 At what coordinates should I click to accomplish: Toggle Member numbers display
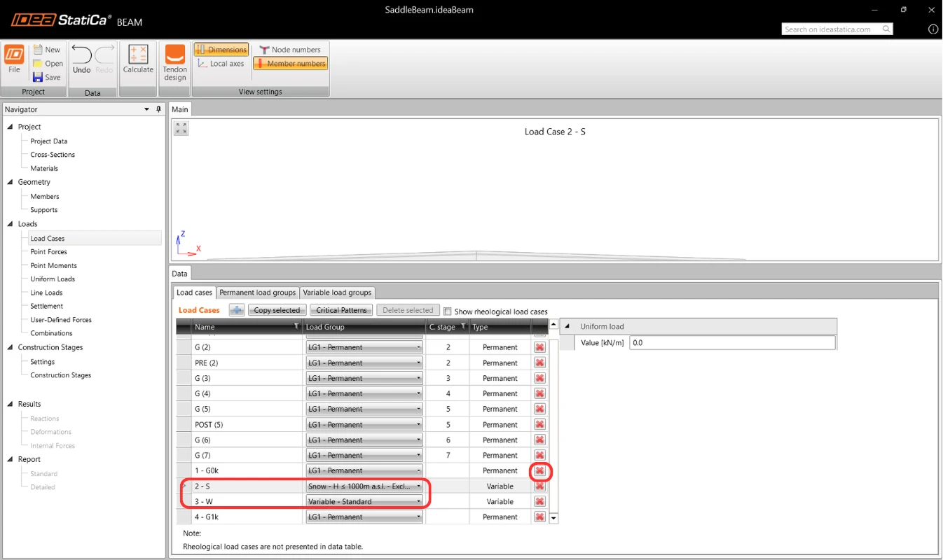point(290,64)
